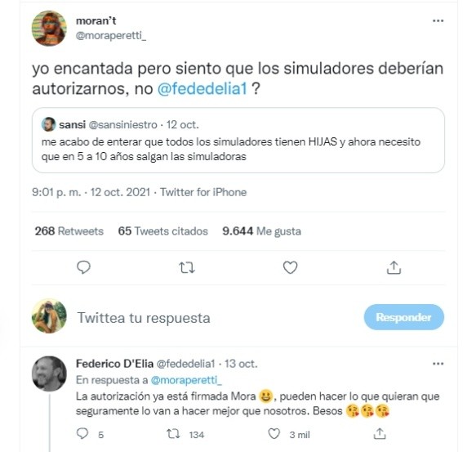The width and height of the screenshot is (476, 452).
Task: Open the @fededelia1 mention in the main tweet
Action: tap(202, 89)
